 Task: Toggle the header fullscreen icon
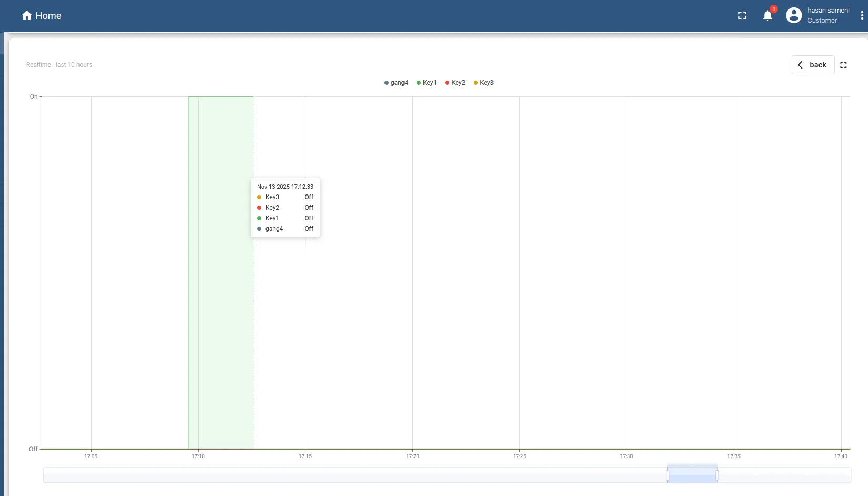click(742, 16)
